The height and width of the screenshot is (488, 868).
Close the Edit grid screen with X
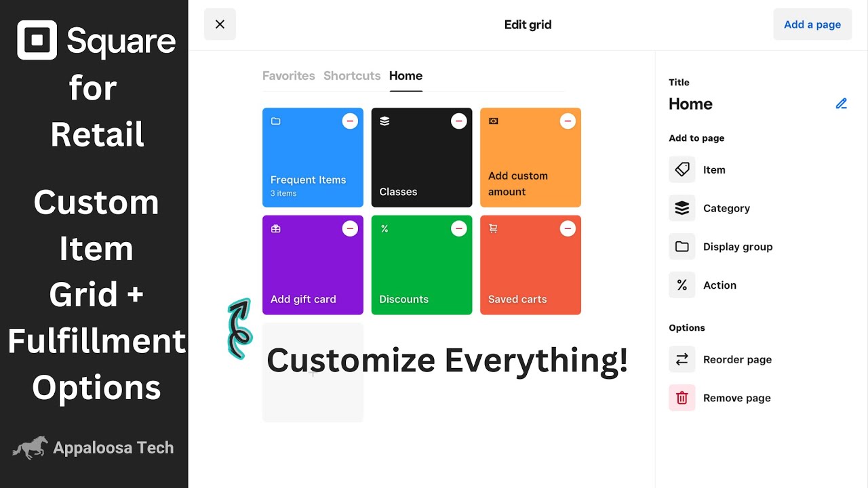tap(220, 24)
